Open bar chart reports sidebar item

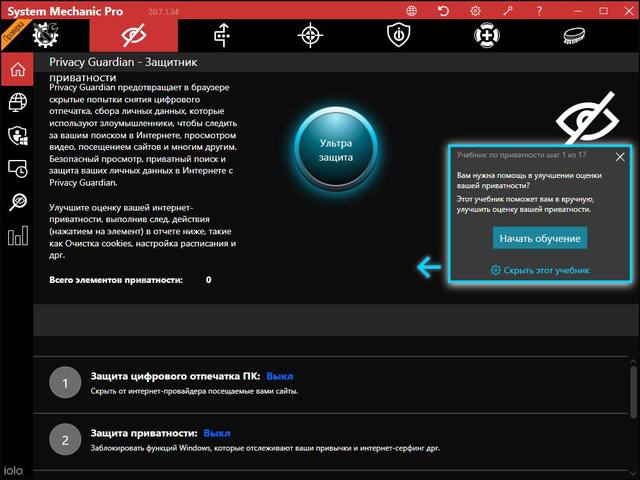tap(16, 236)
